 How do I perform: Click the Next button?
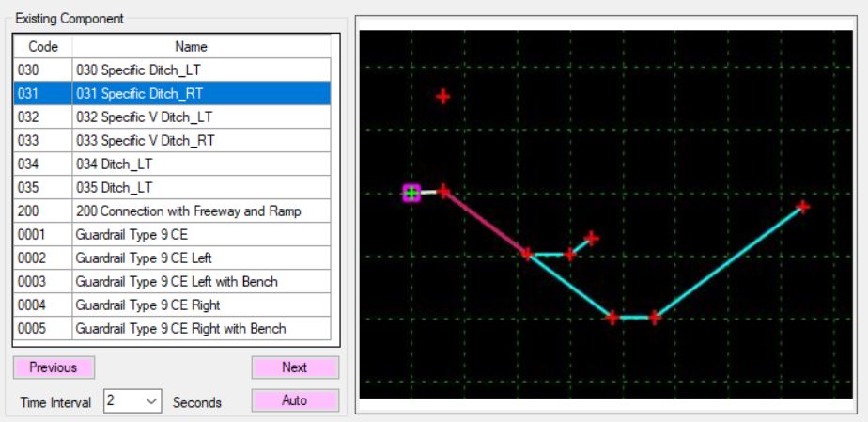[x=295, y=367]
